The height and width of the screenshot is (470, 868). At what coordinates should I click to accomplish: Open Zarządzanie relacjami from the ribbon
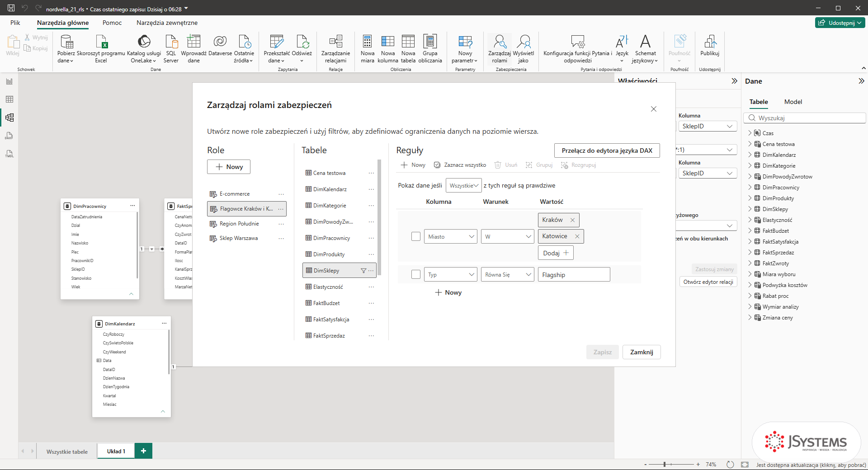335,49
